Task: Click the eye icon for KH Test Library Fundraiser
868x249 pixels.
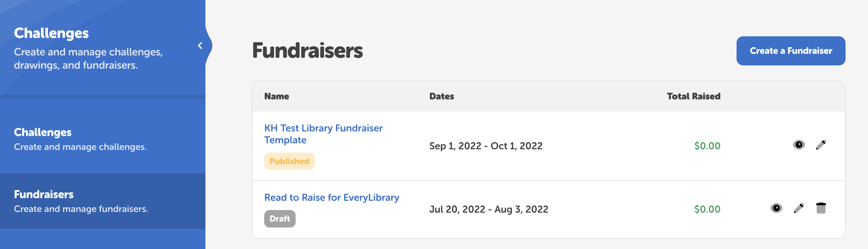Action: pos(798,146)
